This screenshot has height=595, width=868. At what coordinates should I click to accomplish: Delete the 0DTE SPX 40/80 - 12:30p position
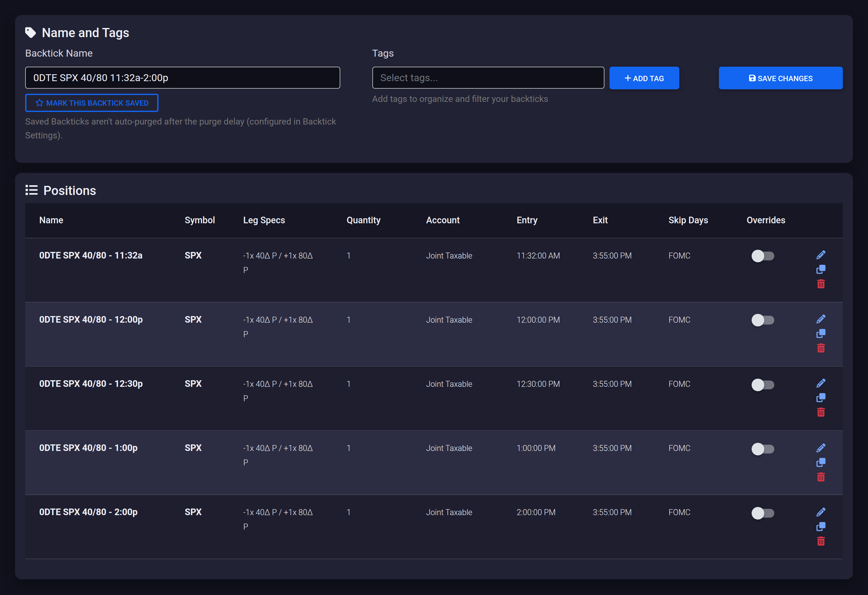coord(821,412)
